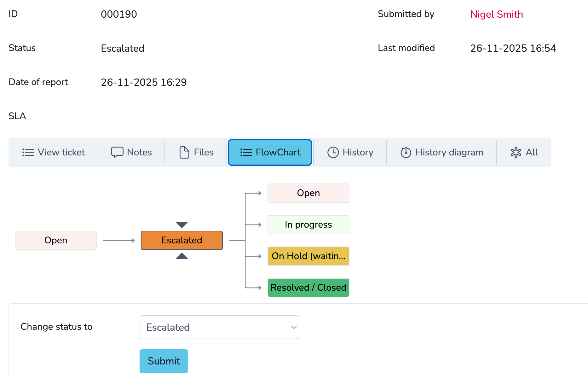
Task: Click the orange Escalated node
Action: pyautogui.click(x=182, y=240)
